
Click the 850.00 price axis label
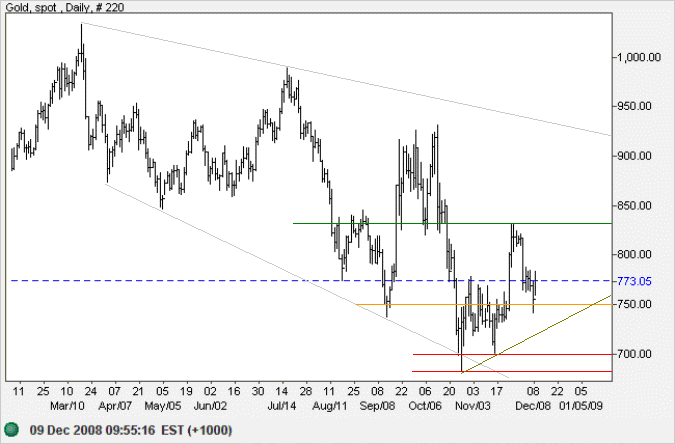point(634,205)
